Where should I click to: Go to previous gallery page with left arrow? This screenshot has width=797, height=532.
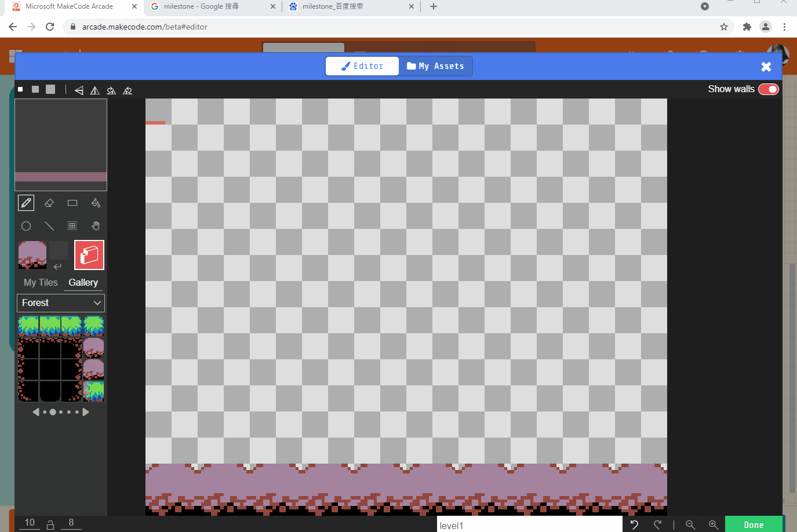click(x=36, y=411)
